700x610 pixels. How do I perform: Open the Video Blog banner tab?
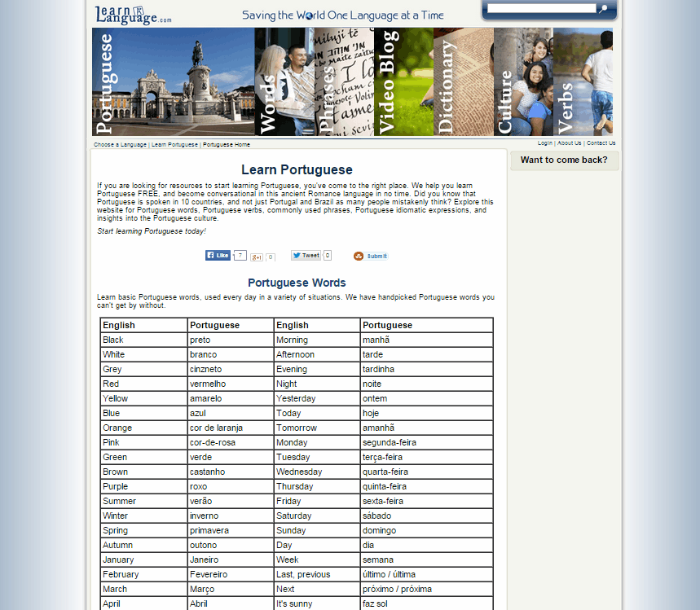pyautogui.click(x=404, y=81)
